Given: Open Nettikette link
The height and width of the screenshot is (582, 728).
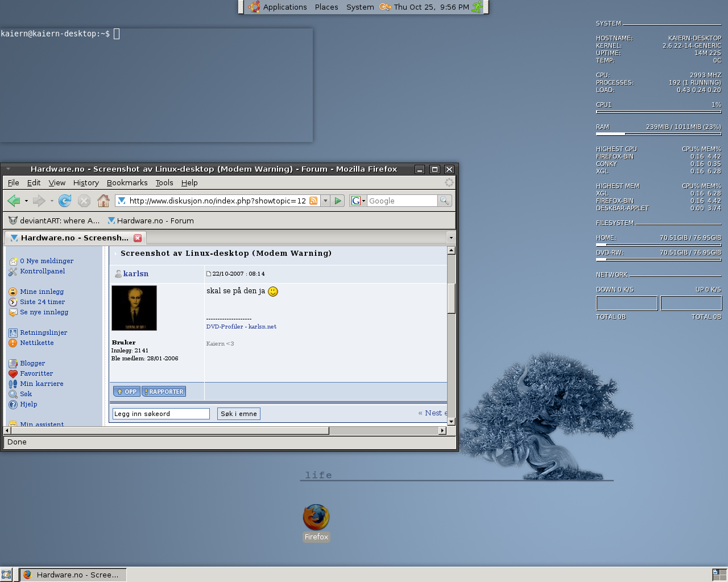Looking at the screenshot, I should [37, 343].
